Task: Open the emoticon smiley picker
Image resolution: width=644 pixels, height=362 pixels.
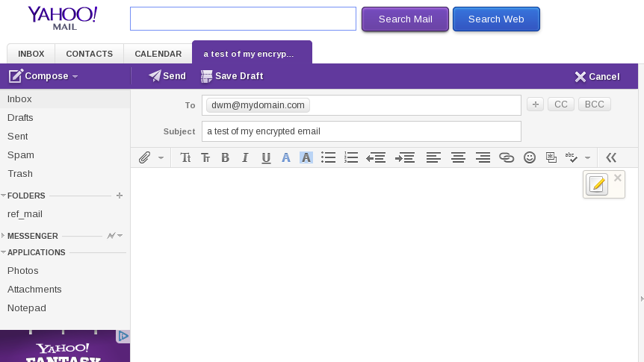Action: tap(530, 157)
